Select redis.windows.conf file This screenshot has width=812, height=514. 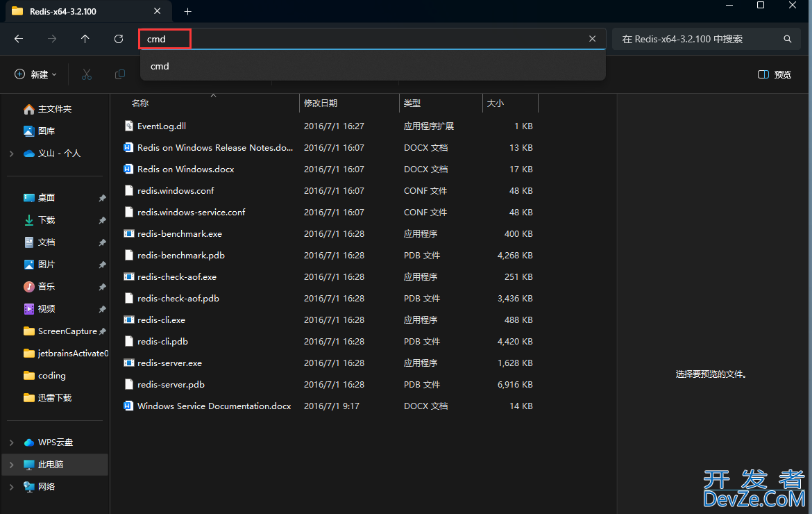coord(176,191)
